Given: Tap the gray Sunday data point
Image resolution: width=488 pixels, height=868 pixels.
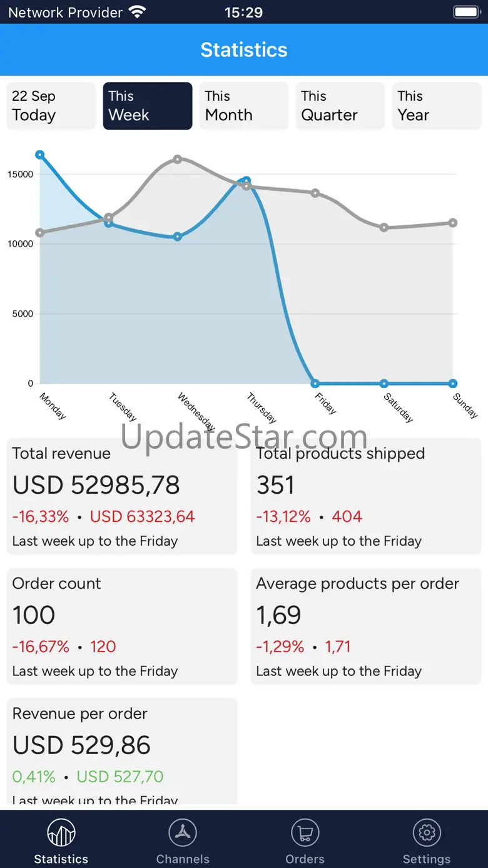Looking at the screenshot, I should click(453, 223).
